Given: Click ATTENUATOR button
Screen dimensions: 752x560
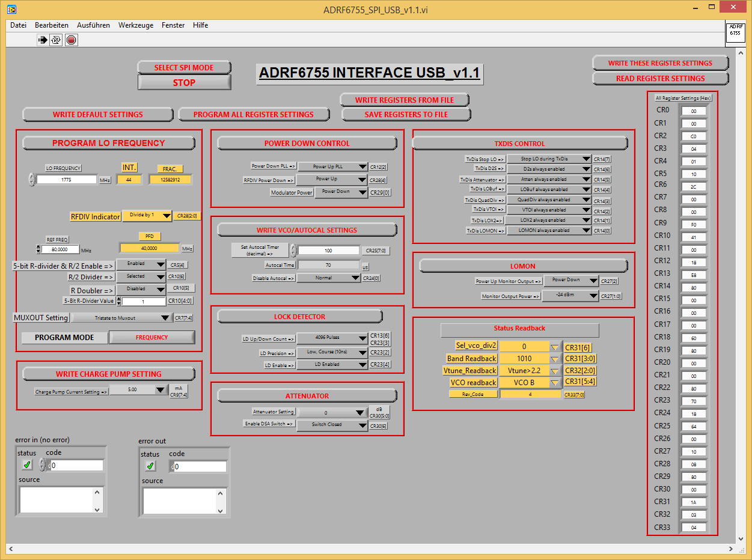Looking at the screenshot, I should click(x=307, y=395).
